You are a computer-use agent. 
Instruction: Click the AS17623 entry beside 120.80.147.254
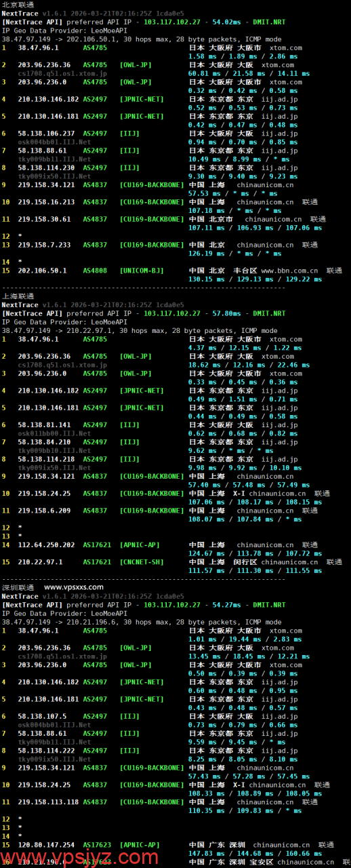coord(97,845)
